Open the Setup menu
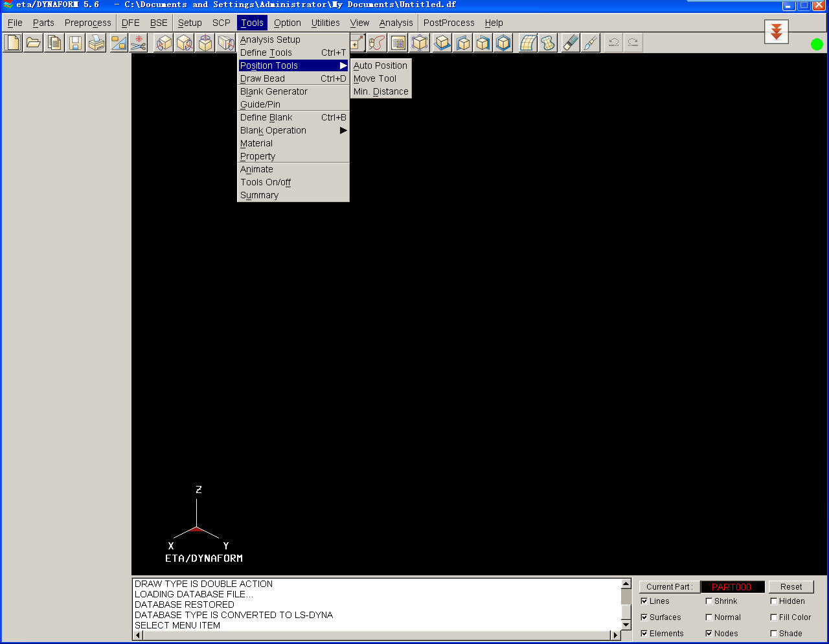Viewport: 829px width, 644px height. tap(190, 23)
